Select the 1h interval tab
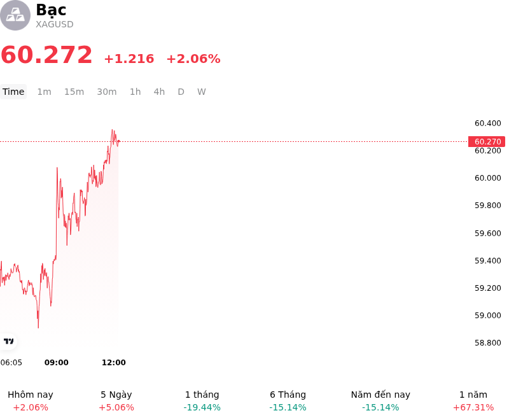The height and width of the screenshot is (420, 509). [136, 92]
